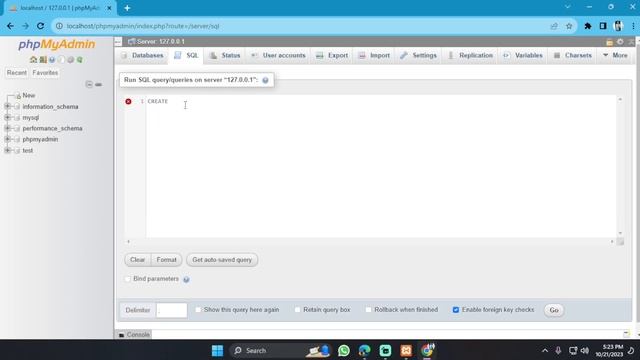Open Recent tables list
Viewport: 640px width, 360px height.
click(x=17, y=73)
